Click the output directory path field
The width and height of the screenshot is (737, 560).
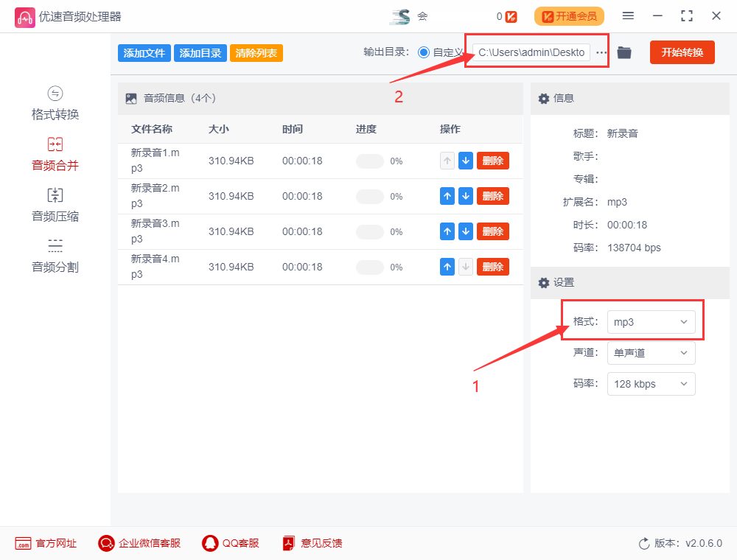click(532, 52)
